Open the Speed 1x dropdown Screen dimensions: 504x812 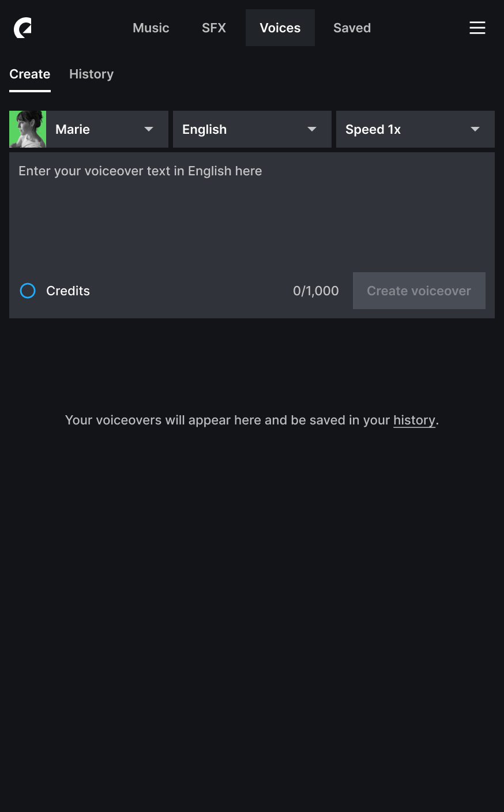[415, 129]
